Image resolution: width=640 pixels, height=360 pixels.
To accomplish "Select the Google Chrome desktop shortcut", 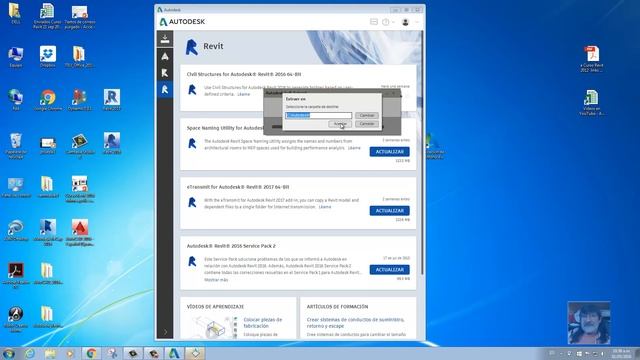I will 48,100.
